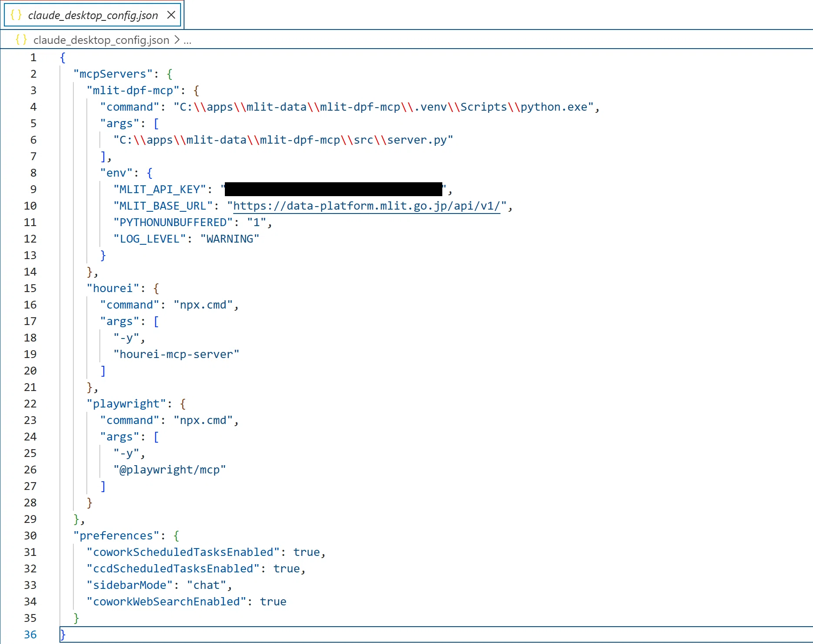Click the "mcpServers" key
The height and width of the screenshot is (644, 813).
click(113, 74)
